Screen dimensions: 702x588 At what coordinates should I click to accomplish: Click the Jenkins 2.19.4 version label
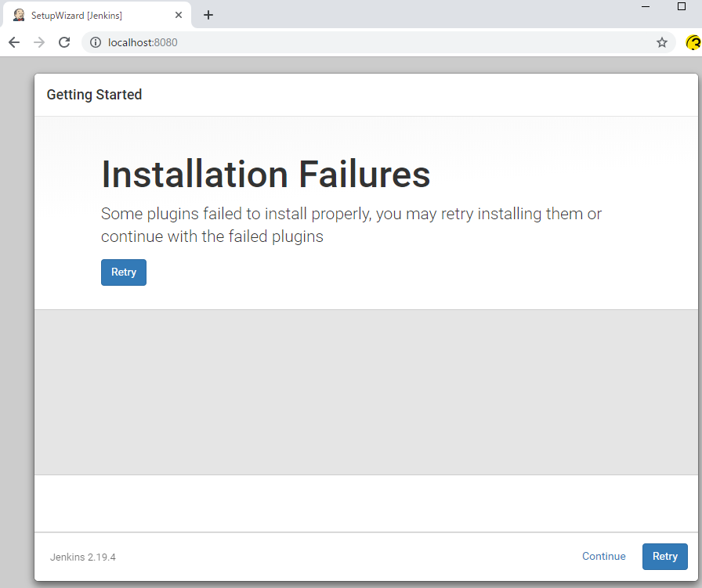(83, 557)
